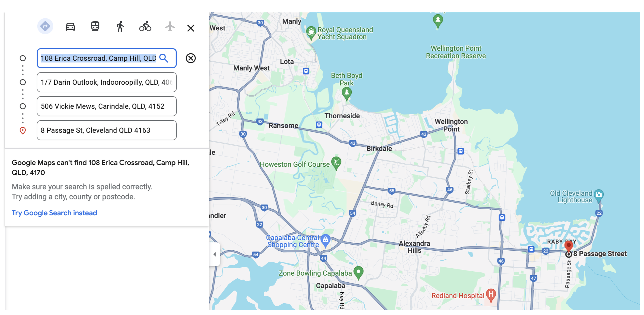The image size is (644, 315).
Task: Click waypoint circle beside Erica Crossroad field
Action: pos(22,58)
